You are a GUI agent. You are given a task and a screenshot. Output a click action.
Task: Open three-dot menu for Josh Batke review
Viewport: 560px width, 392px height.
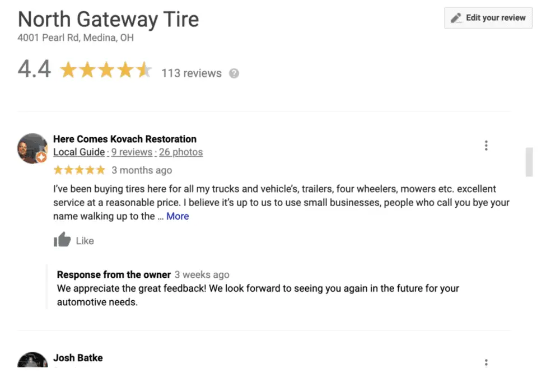[x=486, y=363]
